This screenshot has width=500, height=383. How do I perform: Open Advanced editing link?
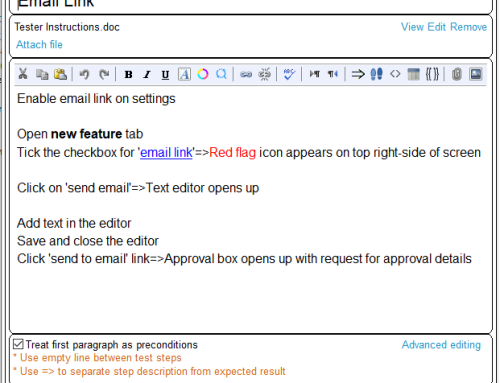[441, 345]
